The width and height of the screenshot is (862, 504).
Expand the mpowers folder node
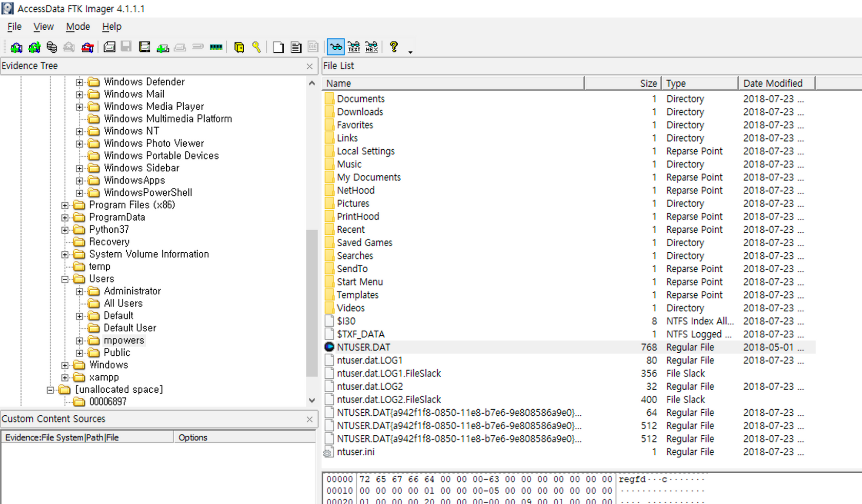pyautogui.click(x=80, y=340)
